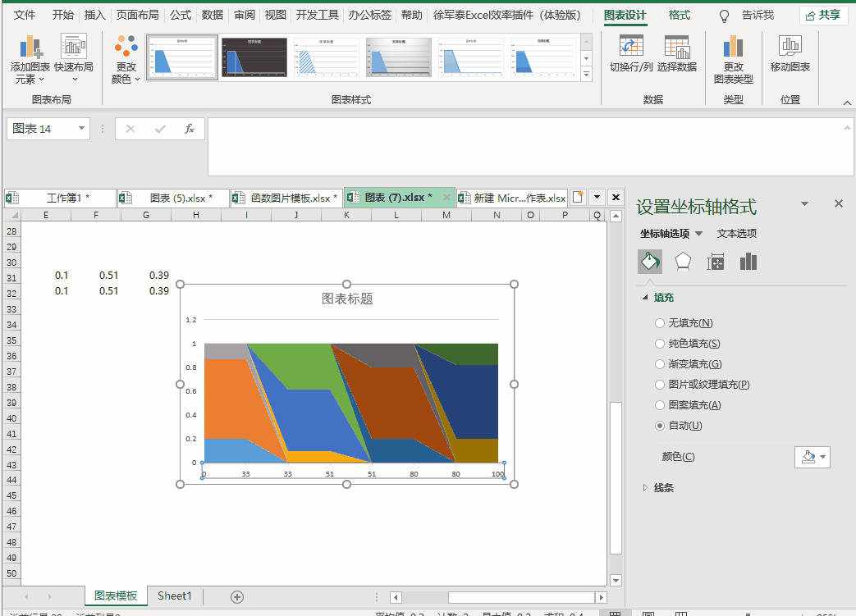The image size is (856, 616).
Task: Close the format axis pane
Action: tap(839, 203)
